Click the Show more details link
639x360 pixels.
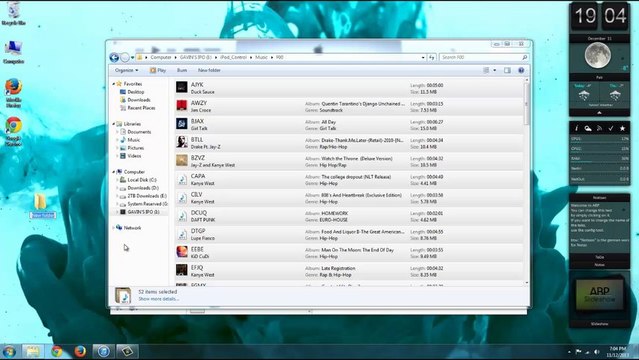point(159,299)
